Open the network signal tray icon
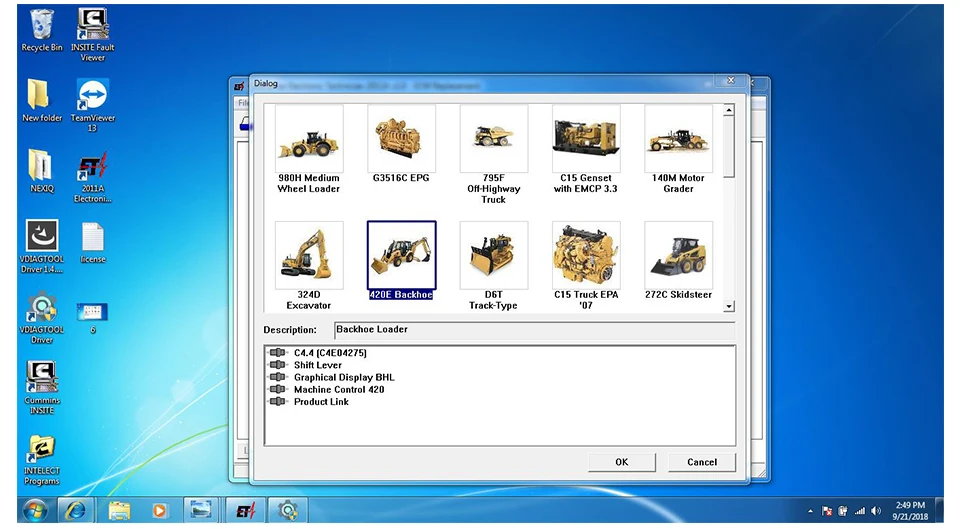 pyautogui.click(x=860, y=511)
